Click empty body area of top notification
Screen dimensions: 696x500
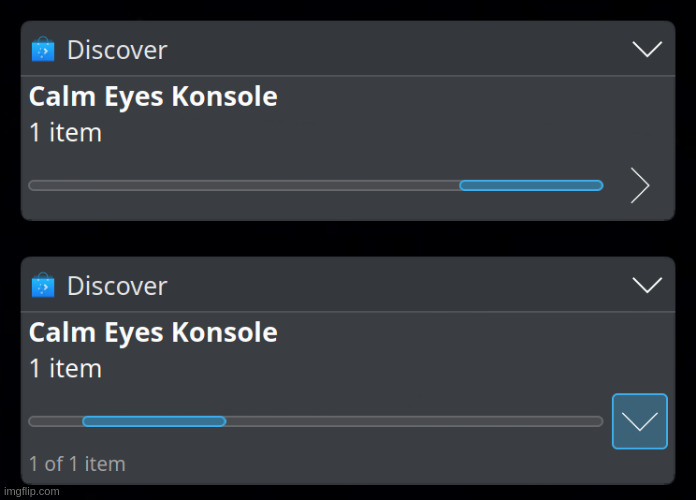click(444, 124)
